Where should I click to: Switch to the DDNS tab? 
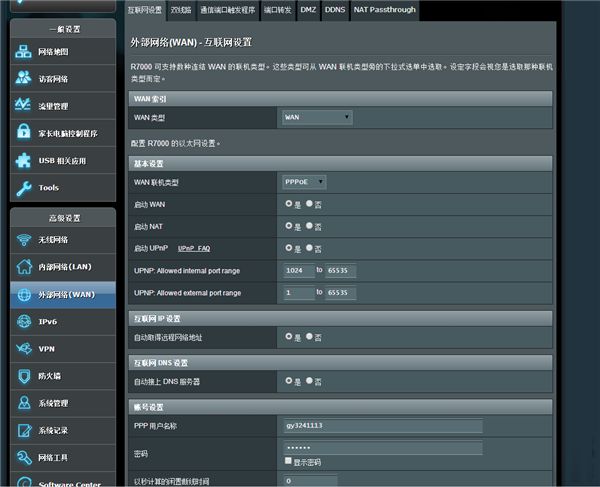pos(335,10)
